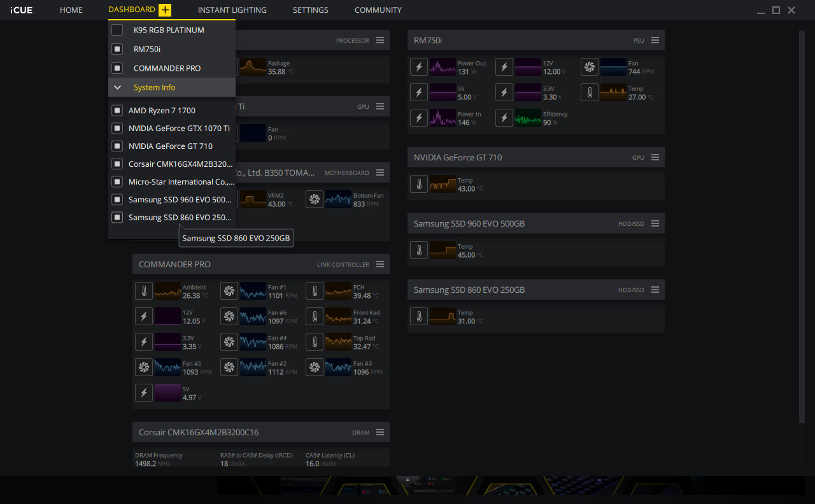This screenshot has width=815, height=504.
Task: Click the SSD 960 EVO thermometer icon
Action: pos(419,250)
